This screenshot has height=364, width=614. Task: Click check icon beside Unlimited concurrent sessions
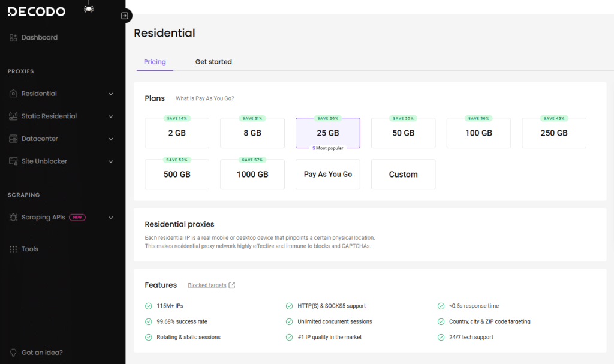(290, 321)
